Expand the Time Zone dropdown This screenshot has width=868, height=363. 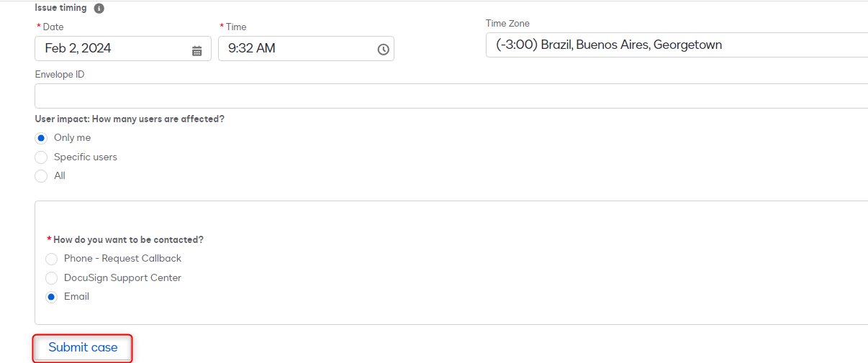click(x=677, y=45)
